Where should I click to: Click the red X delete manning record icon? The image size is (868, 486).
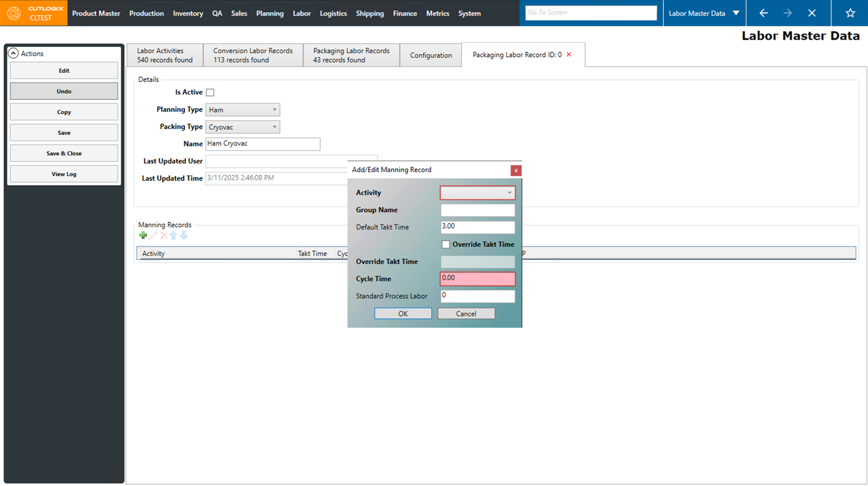(x=164, y=235)
